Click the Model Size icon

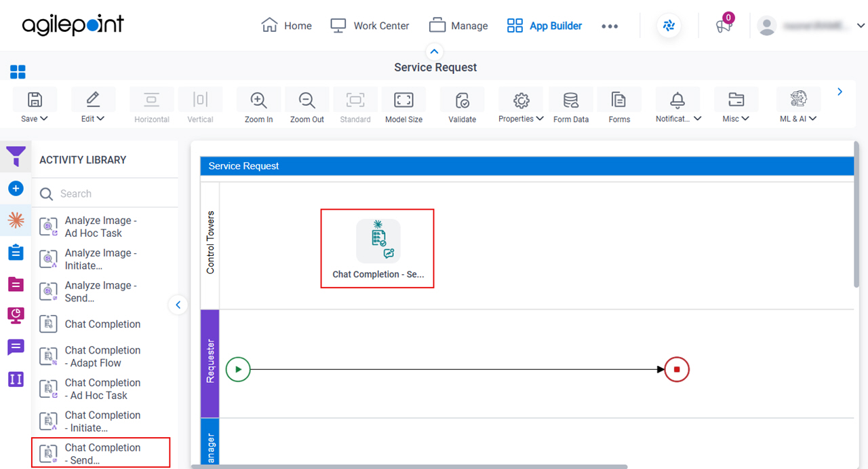[403, 100]
